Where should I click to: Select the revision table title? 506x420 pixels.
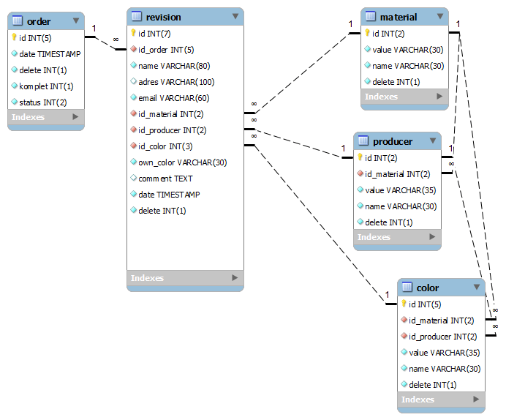[164, 17]
